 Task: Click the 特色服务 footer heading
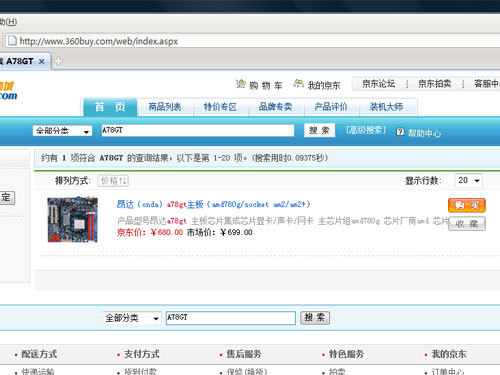(x=346, y=354)
